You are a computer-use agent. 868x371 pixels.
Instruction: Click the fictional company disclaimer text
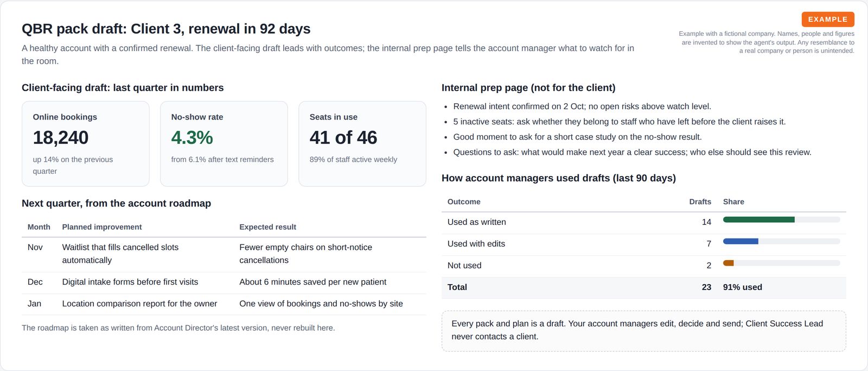(x=767, y=42)
